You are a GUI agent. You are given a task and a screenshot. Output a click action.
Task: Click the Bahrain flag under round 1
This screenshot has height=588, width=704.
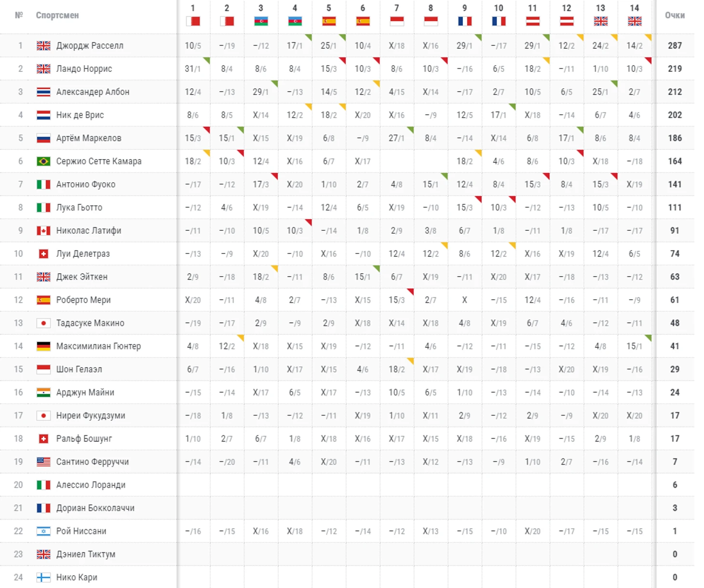193,21
